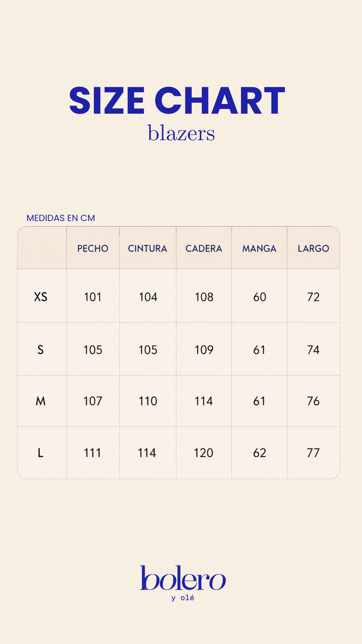The width and height of the screenshot is (362, 644).
Task: Select the CINTURA column header
Action: pos(147,249)
